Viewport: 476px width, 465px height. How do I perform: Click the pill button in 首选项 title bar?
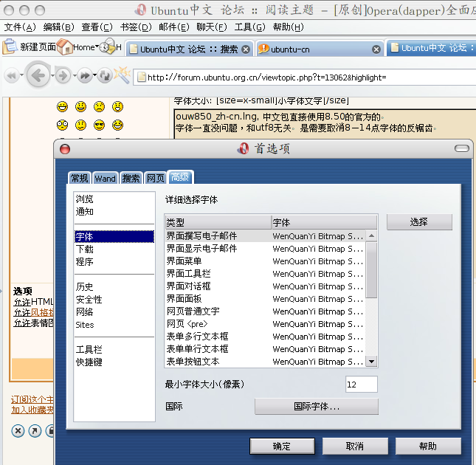tap(462, 148)
